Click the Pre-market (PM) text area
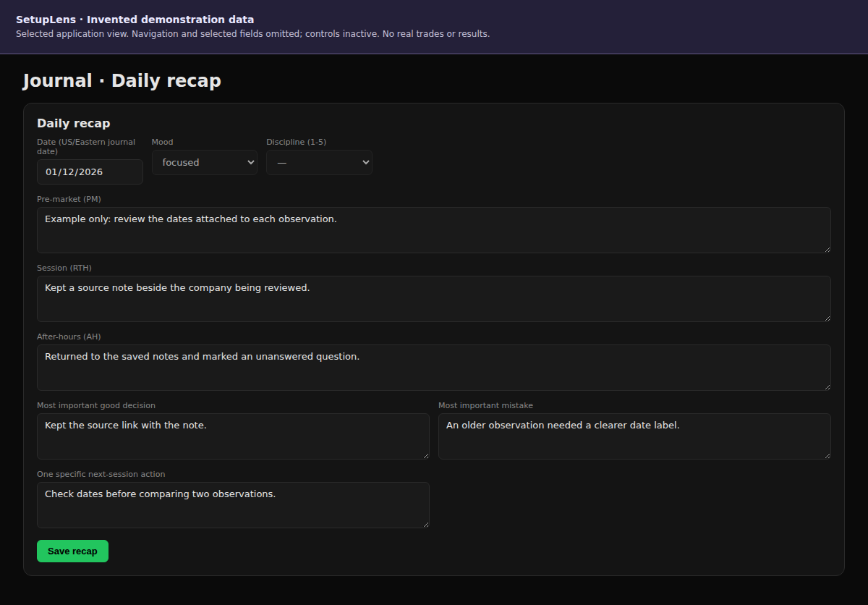The width and height of the screenshot is (868, 605). pos(434,230)
